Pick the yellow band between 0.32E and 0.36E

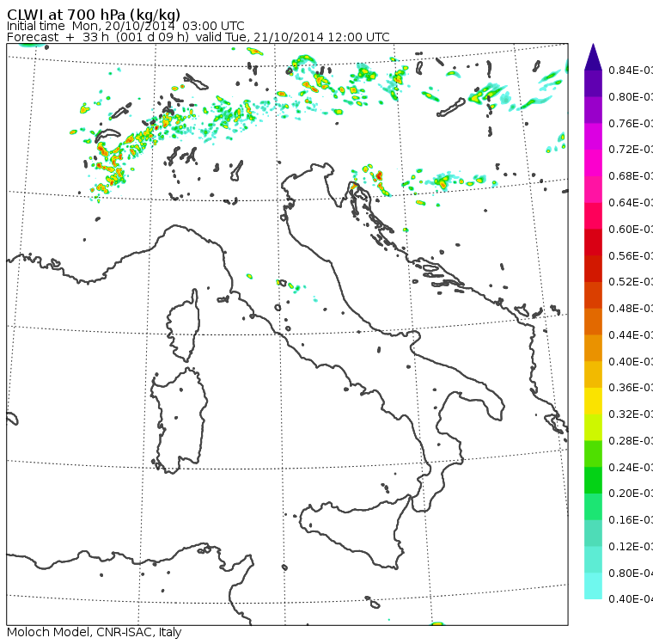[x=593, y=401]
